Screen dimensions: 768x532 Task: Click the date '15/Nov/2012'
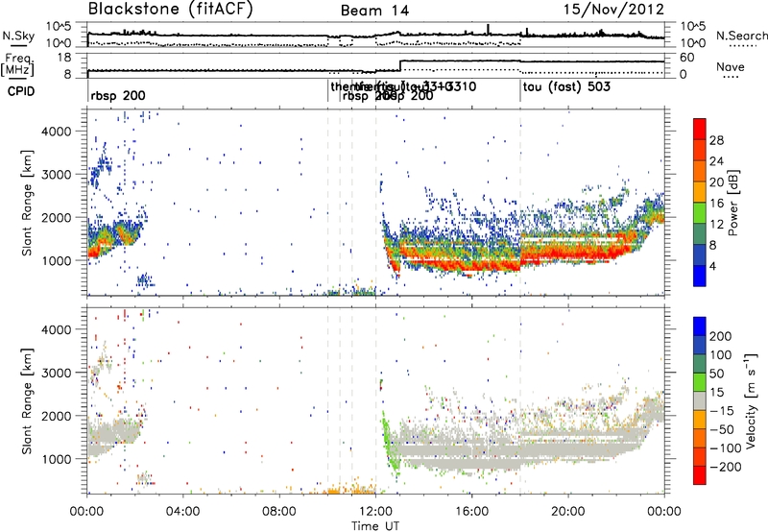[x=613, y=10]
